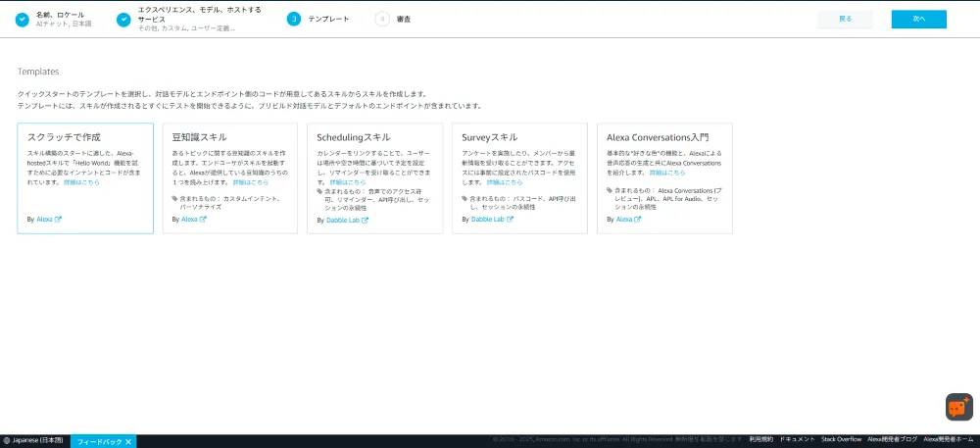Pick the Schedulingスキル template card
980x448 pixels.
point(374,178)
